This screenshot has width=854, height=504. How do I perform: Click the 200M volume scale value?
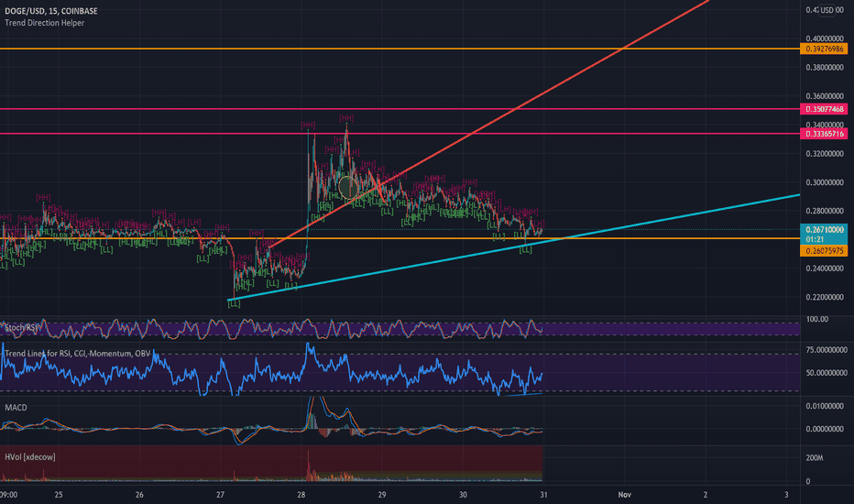pos(815,457)
